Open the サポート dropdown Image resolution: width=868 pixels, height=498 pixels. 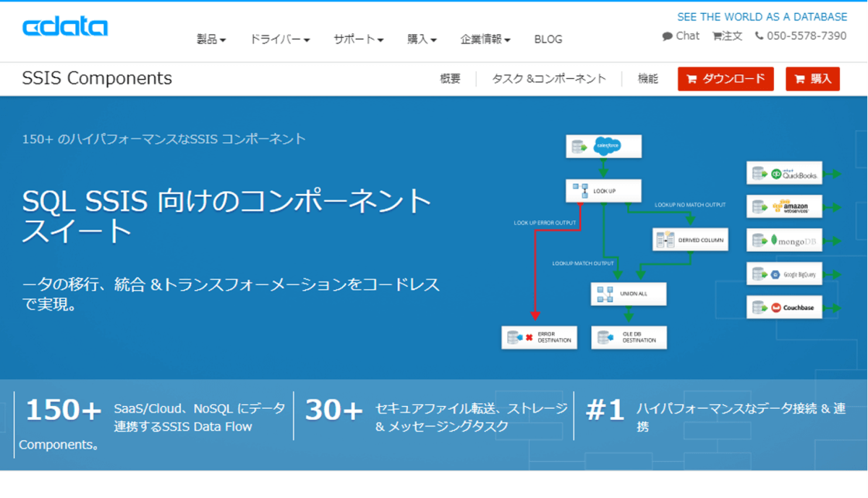359,39
